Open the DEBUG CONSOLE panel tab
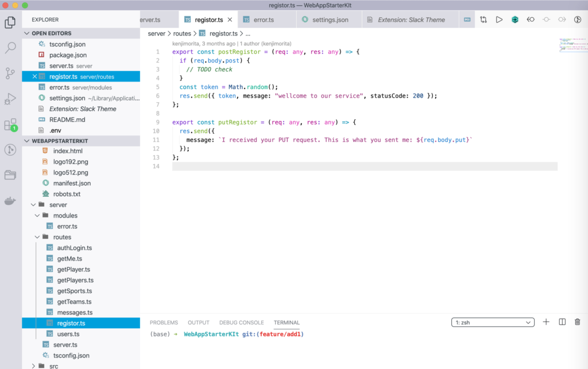This screenshot has width=588, height=369. [x=241, y=323]
